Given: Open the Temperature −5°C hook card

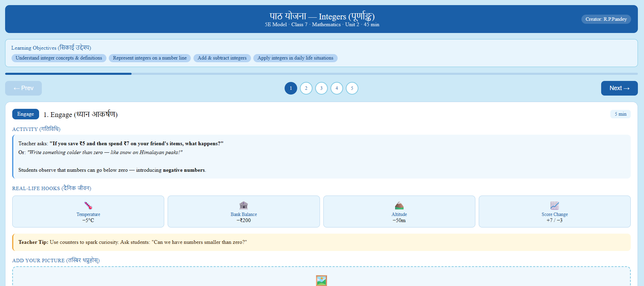Looking at the screenshot, I should [88, 212].
